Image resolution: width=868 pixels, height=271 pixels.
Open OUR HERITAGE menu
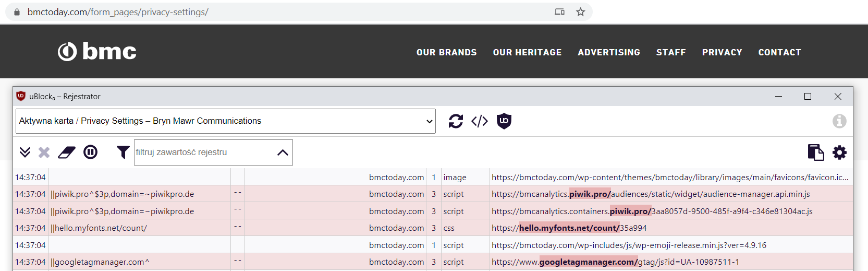[528, 52]
